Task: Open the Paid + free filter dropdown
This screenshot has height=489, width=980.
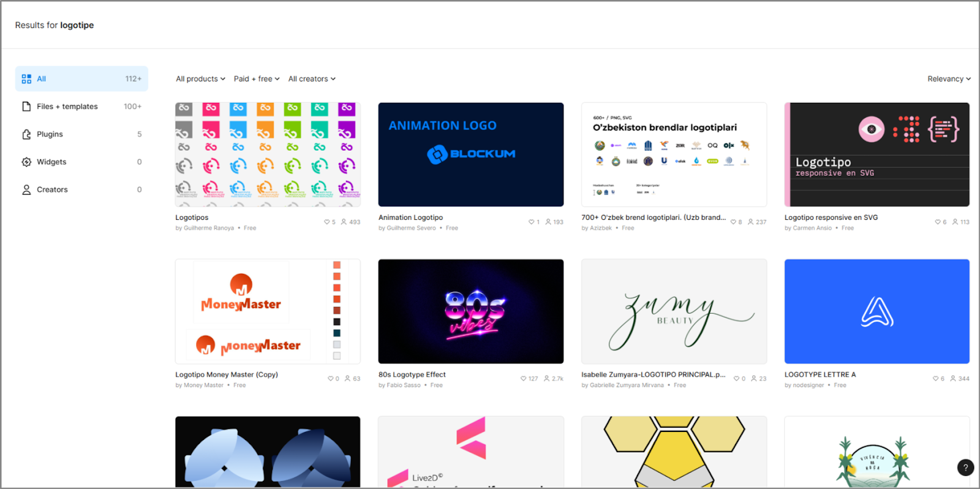Action: click(x=257, y=79)
